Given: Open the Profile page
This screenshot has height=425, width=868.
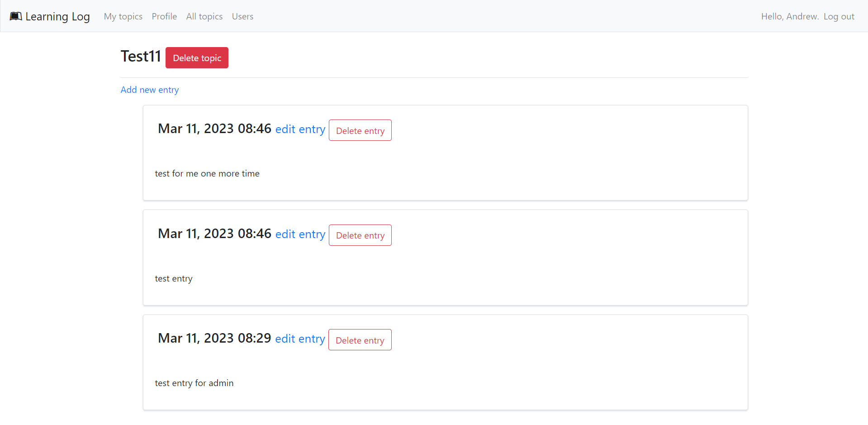Looking at the screenshot, I should tap(164, 16).
